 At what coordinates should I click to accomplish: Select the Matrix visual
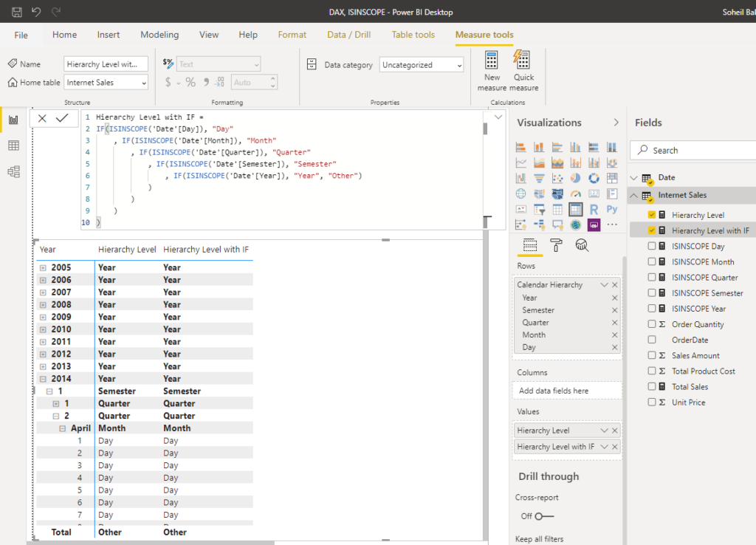click(x=576, y=209)
